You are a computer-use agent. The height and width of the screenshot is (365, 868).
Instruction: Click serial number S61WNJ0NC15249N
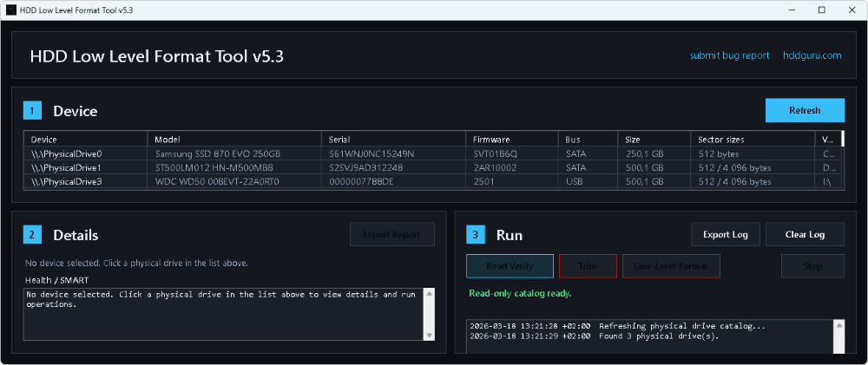(x=372, y=153)
